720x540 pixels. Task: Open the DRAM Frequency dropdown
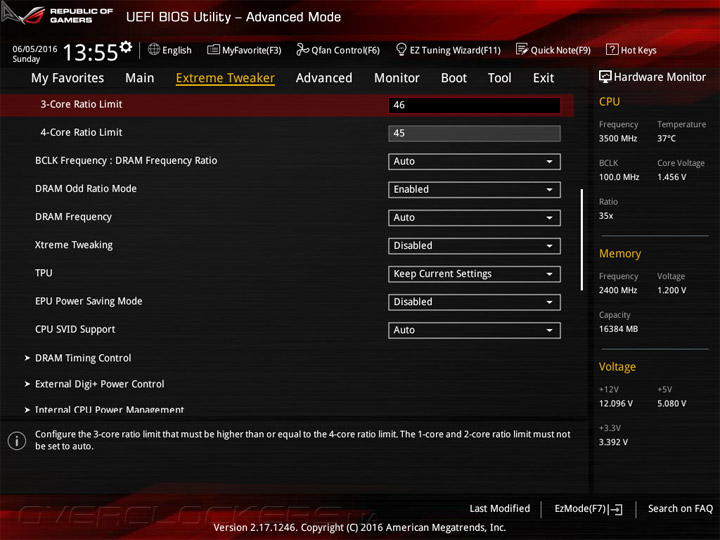tap(474, 218)
